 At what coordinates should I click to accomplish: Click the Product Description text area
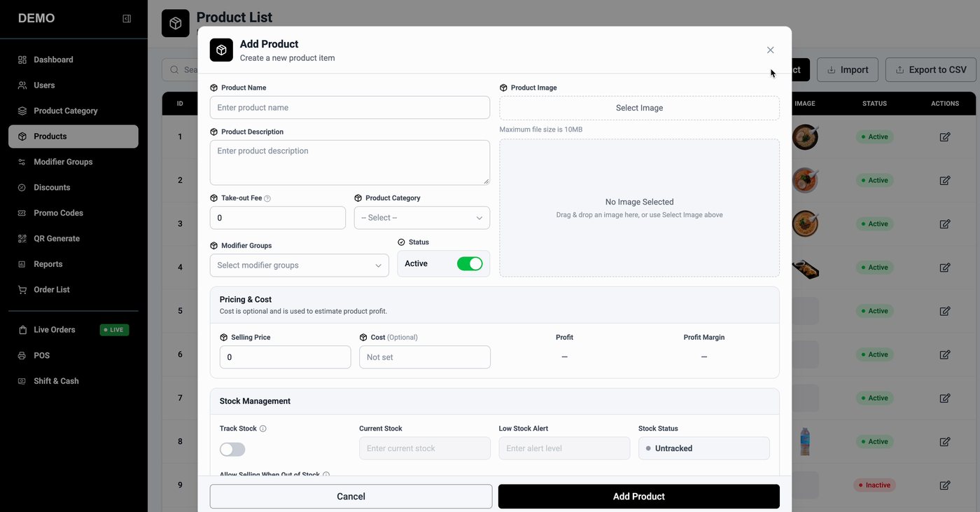click(350, 162)
